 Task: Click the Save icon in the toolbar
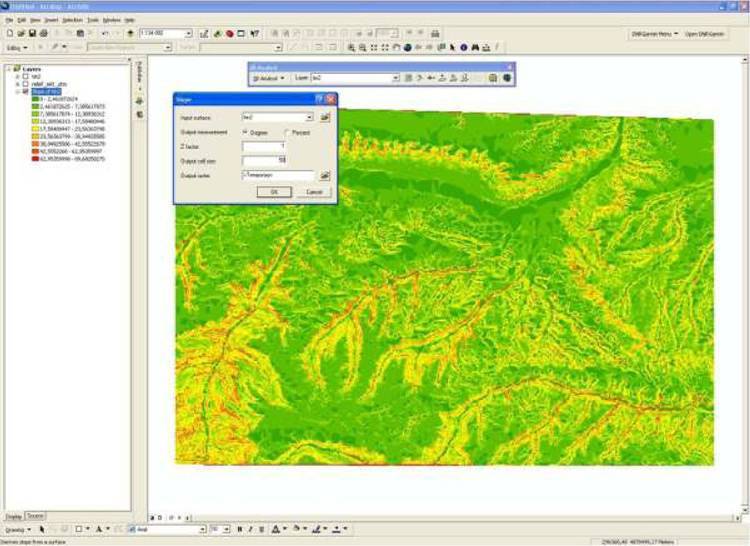[33, 33]
